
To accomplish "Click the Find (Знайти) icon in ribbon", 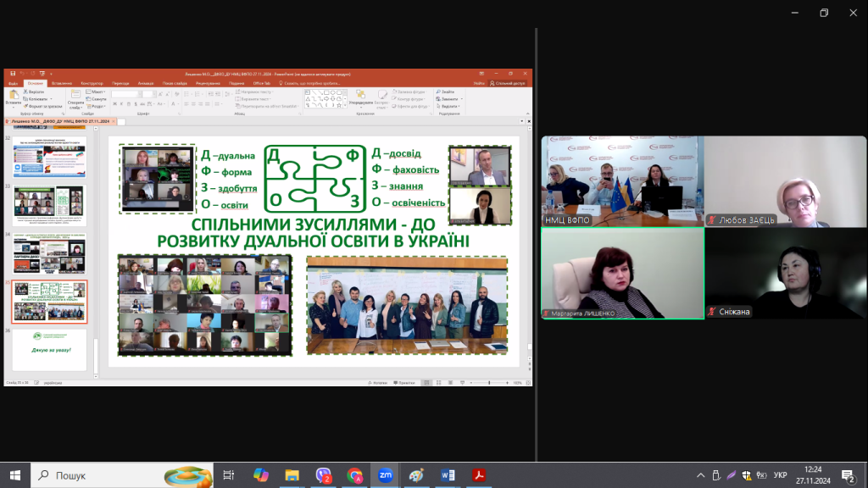I will tap(448, 91).
